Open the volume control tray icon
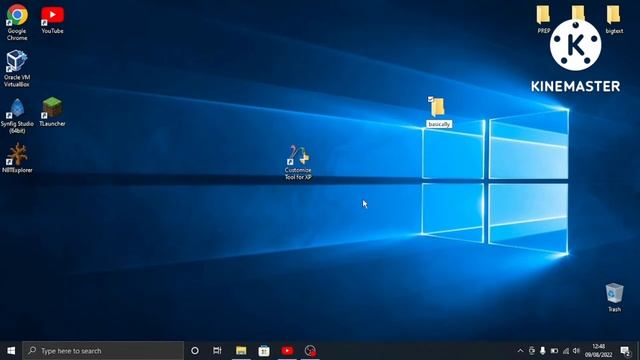Viewport: 640px width, 360px height. pyautogui.click(x=576, y=351)
